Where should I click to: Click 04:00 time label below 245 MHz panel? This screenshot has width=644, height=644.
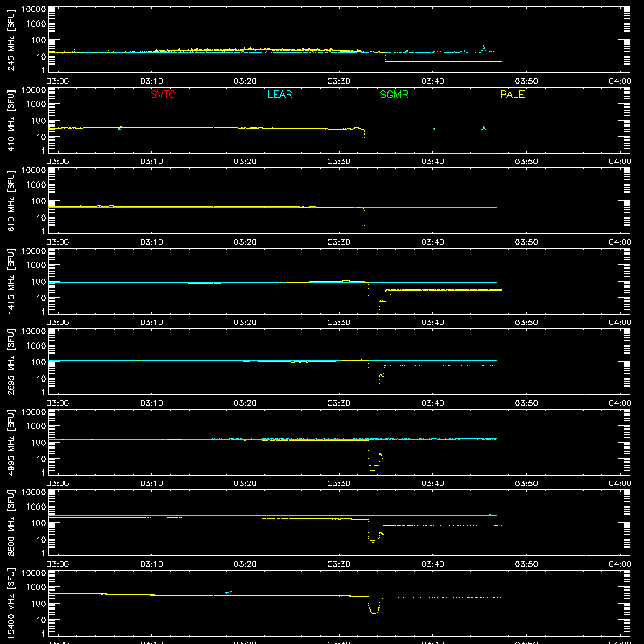coord(620,81)
